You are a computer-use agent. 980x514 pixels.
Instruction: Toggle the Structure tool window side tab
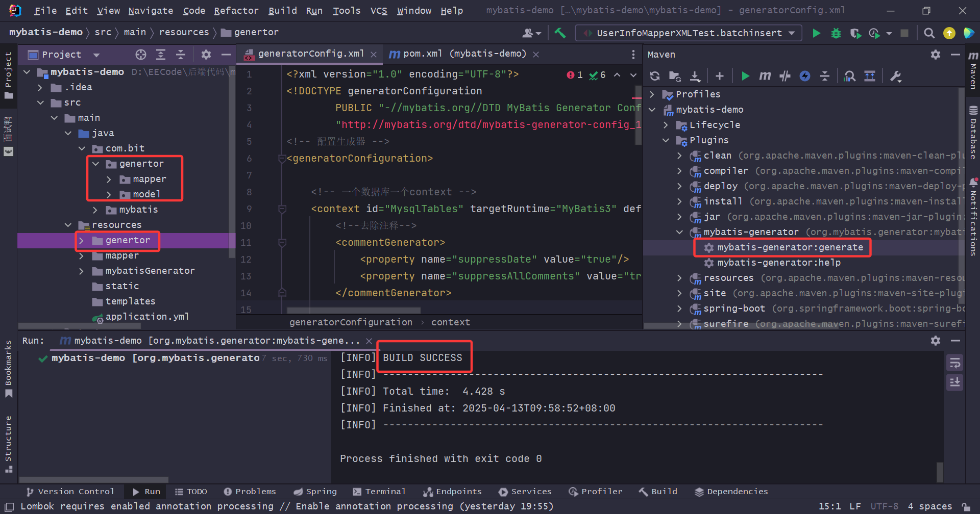pos(8,445)
